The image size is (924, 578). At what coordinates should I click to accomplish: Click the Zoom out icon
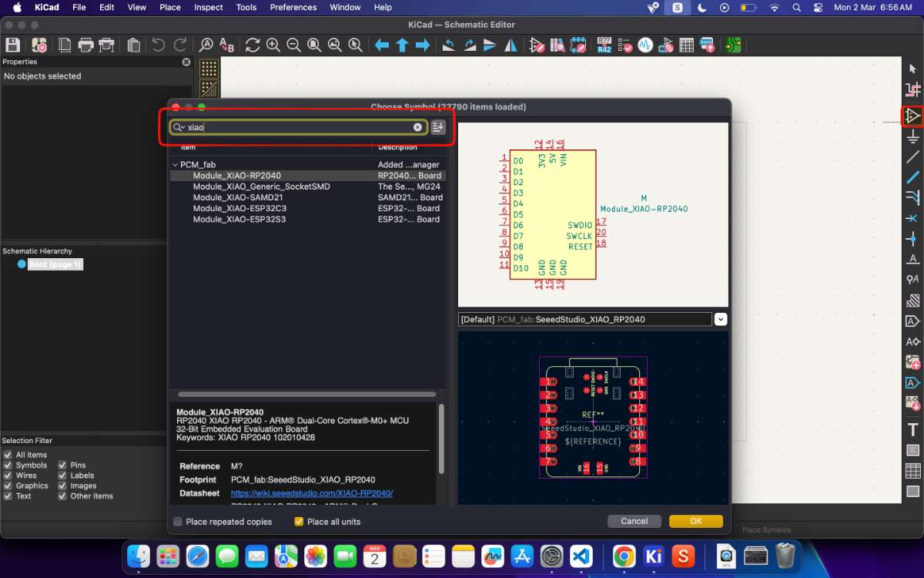pyautogui.click(x=293, y=45)
